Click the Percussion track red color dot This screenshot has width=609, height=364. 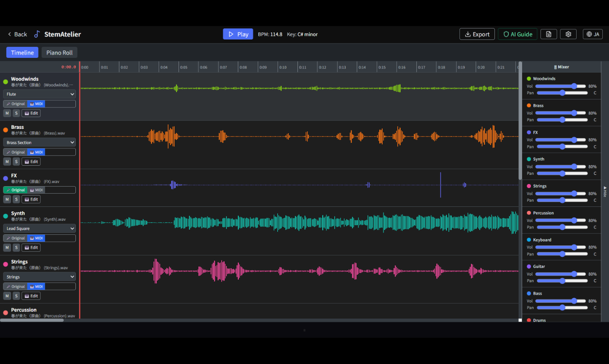[x=6, y=313]
